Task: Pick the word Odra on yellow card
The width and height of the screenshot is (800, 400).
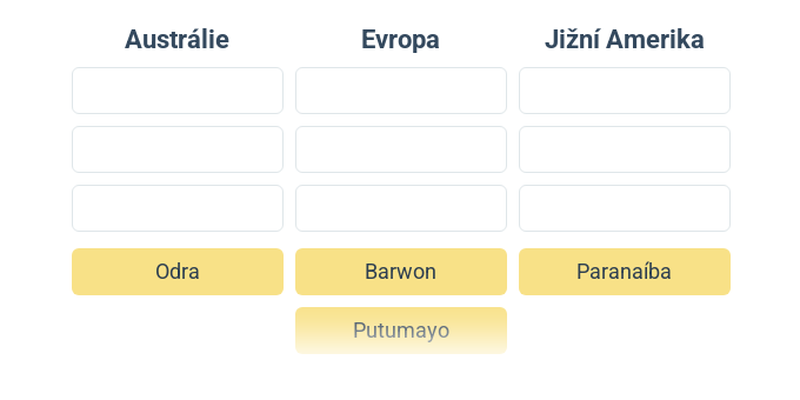Action: [x=178, y=271]
